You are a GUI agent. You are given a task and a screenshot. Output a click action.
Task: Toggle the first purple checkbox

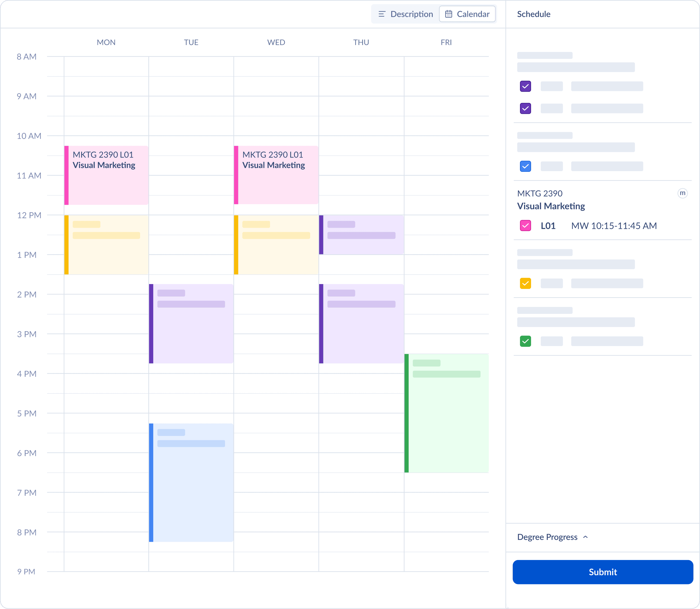(526, 86)
